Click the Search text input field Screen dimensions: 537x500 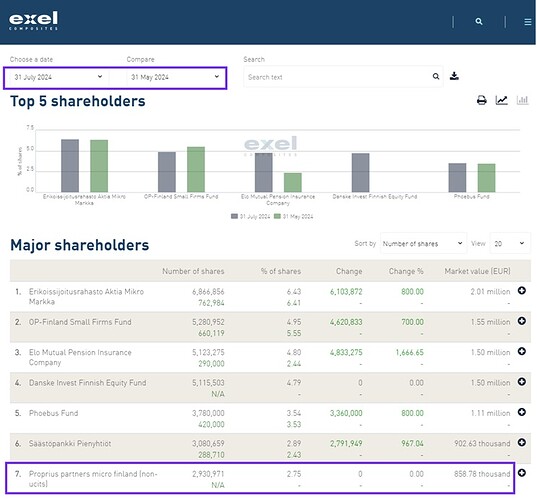tap(343, 77)
